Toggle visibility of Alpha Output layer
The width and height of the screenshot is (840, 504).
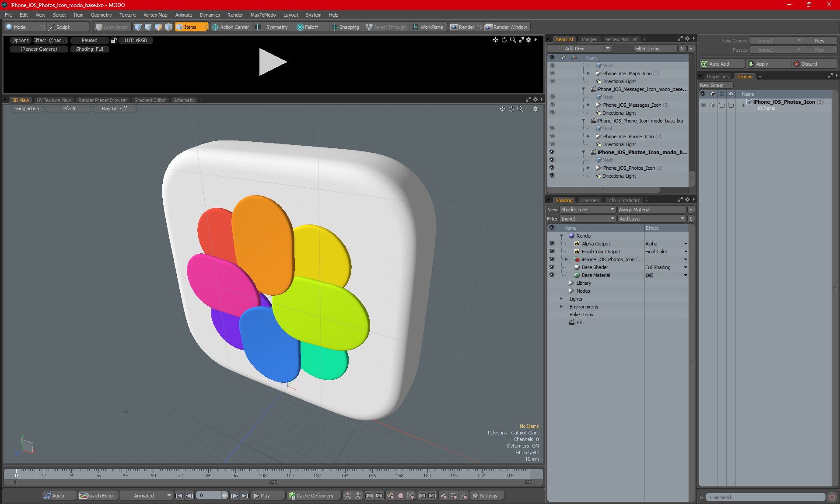tap(552, 244)
